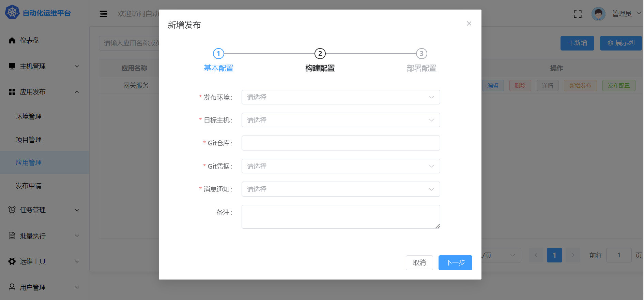Viewport: 644px width, 300px height.
Task: Open 发布申请 menu item
Action: pyautogui.click(x=29, y=186)
